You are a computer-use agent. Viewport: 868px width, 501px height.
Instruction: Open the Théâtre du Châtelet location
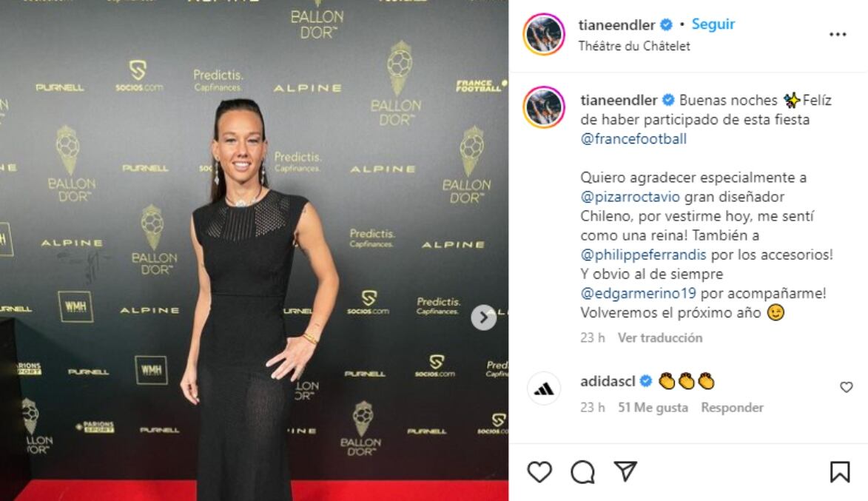[x=634, y=46]
